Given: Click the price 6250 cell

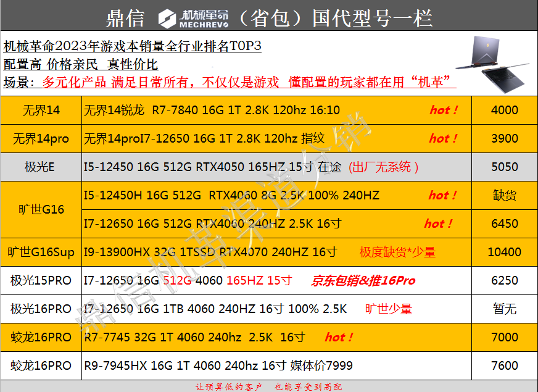Looking at the screenshot, I should pos(505,280).
